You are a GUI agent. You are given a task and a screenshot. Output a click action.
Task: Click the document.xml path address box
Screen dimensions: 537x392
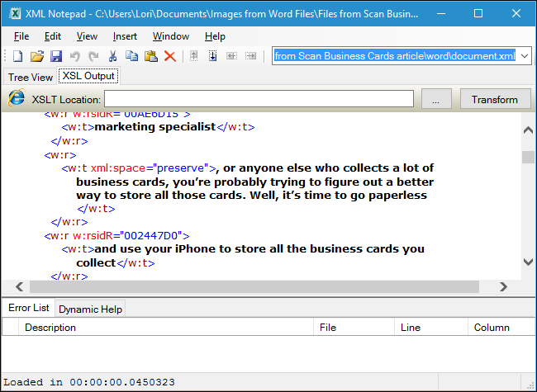(395, 56)
